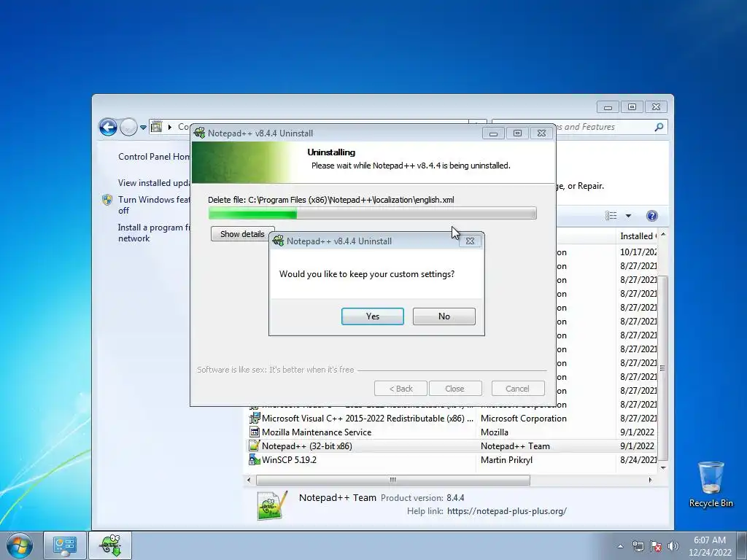Open View installed updates link
747x560 pixels.
[x=154, y=183]
